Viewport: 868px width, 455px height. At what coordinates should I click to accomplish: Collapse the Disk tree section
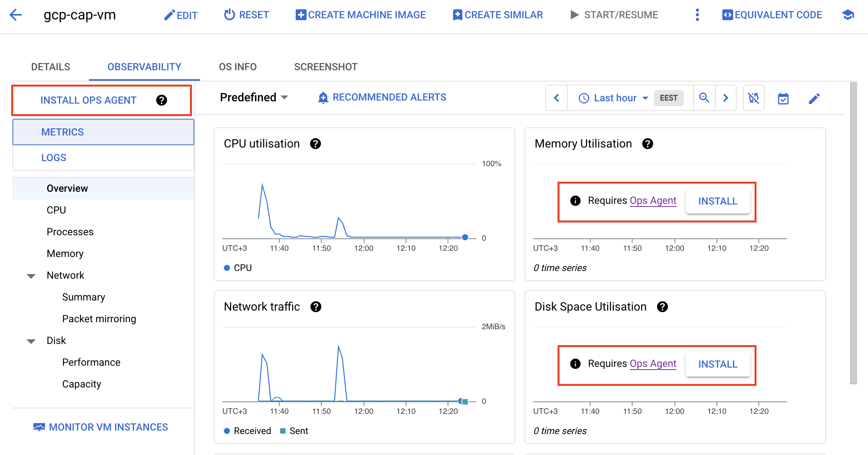point(31,341)
